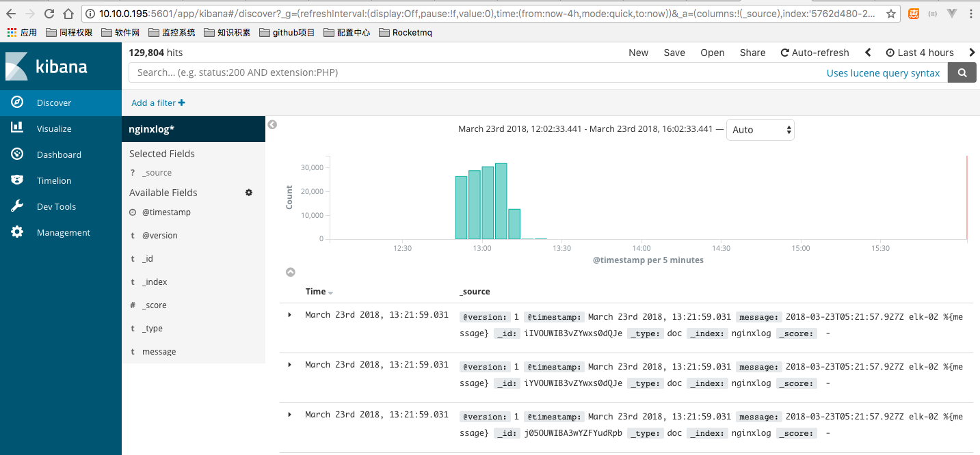Open the Last 4 hours time picker
The width and height of the screenshot is (980, 455).
pyautogui.click(x=920, y=53)
